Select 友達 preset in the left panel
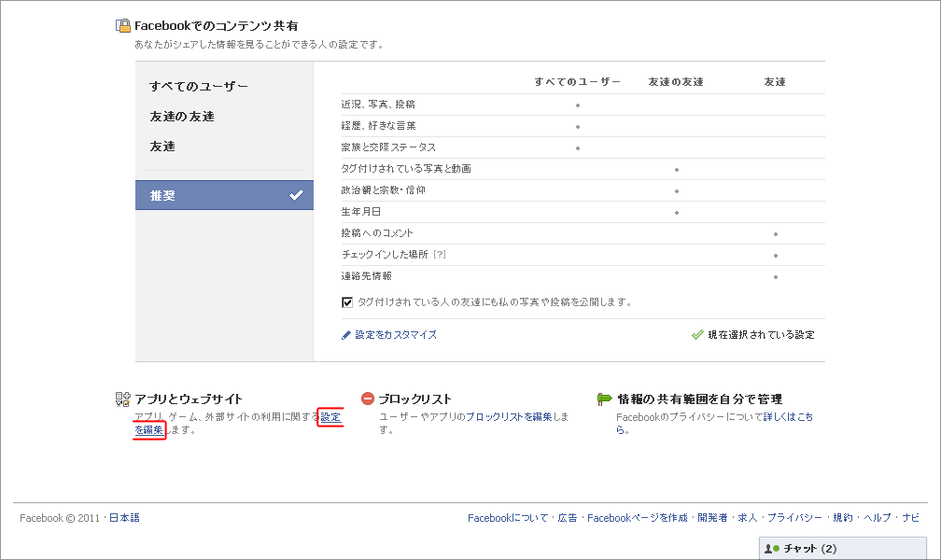 click(x=162, y=147)
